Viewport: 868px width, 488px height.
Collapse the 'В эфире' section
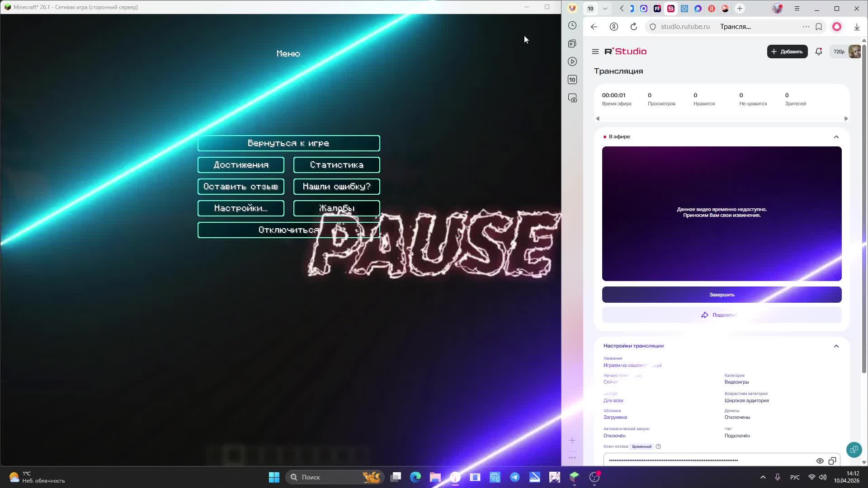tap(836, 137)
